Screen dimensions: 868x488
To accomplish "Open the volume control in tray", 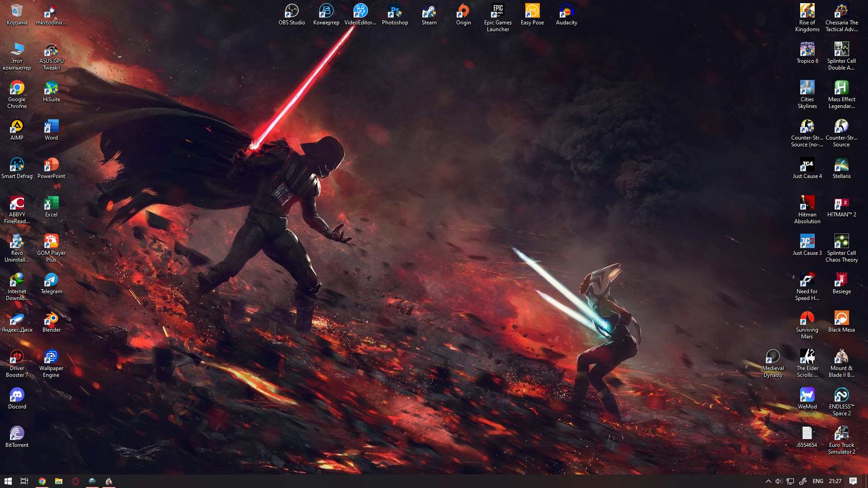I will [x=778, y=481].
